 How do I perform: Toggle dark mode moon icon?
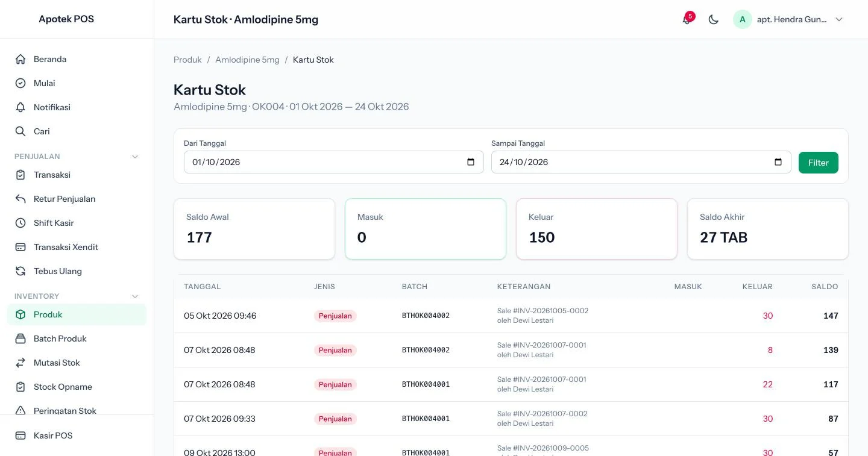click(714, 19)
